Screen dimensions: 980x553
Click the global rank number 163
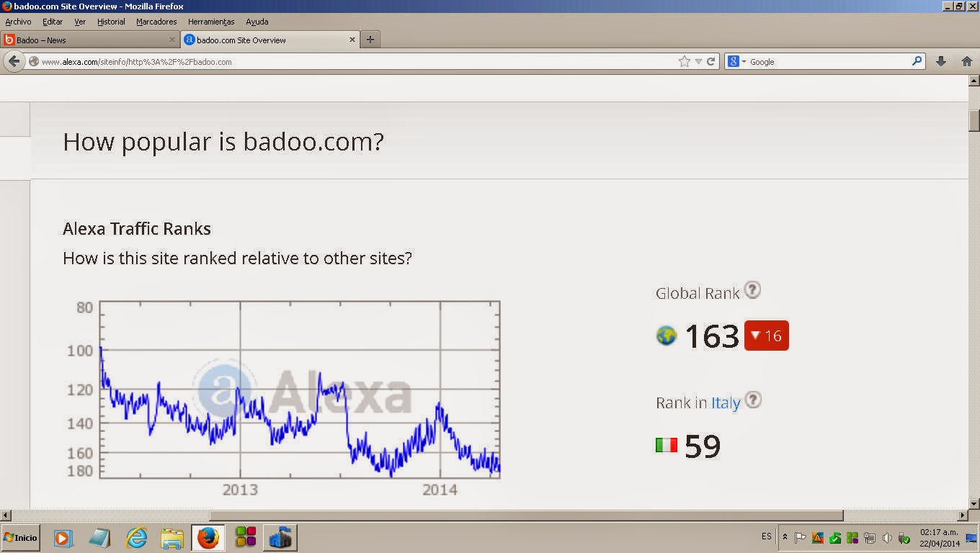pos(712,336)
